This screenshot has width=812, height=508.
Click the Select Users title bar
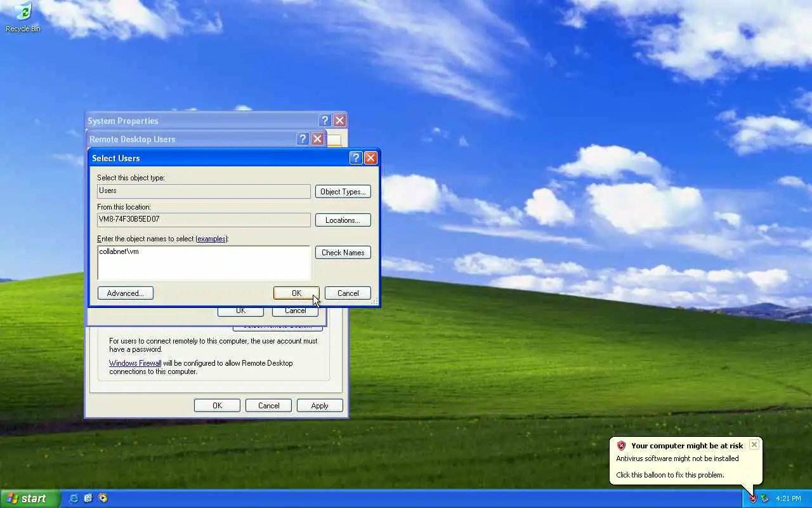tap(219, 158)
